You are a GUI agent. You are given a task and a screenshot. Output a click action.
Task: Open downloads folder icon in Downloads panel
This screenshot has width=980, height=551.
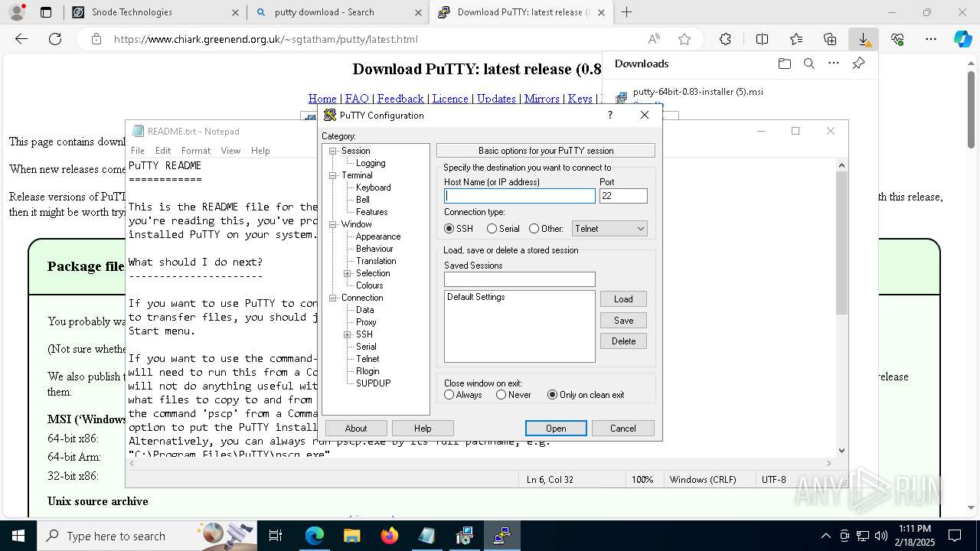[784, 64]
